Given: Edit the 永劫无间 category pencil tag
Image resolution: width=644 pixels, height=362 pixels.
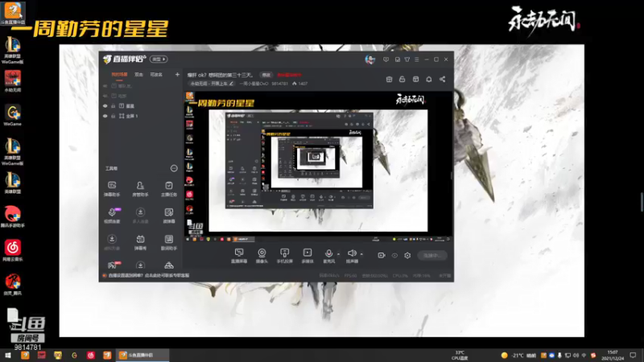Looking at the screenshot, I should click(x=212, y=84).
